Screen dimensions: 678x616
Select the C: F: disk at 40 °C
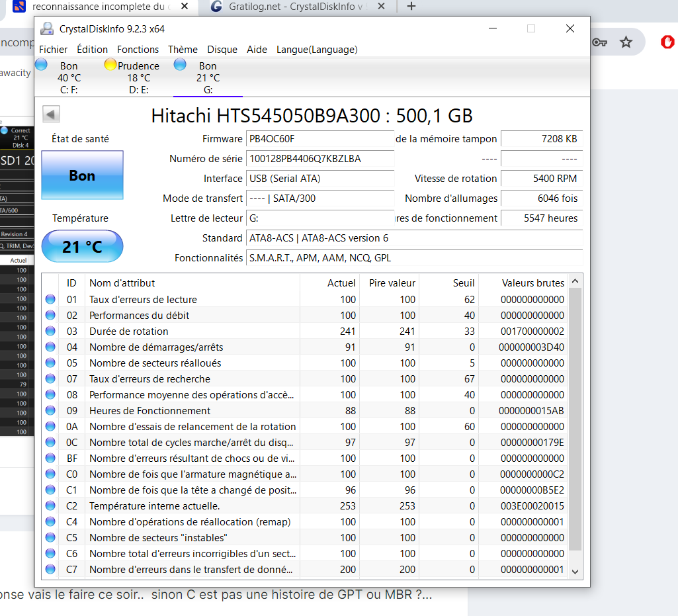69,78
